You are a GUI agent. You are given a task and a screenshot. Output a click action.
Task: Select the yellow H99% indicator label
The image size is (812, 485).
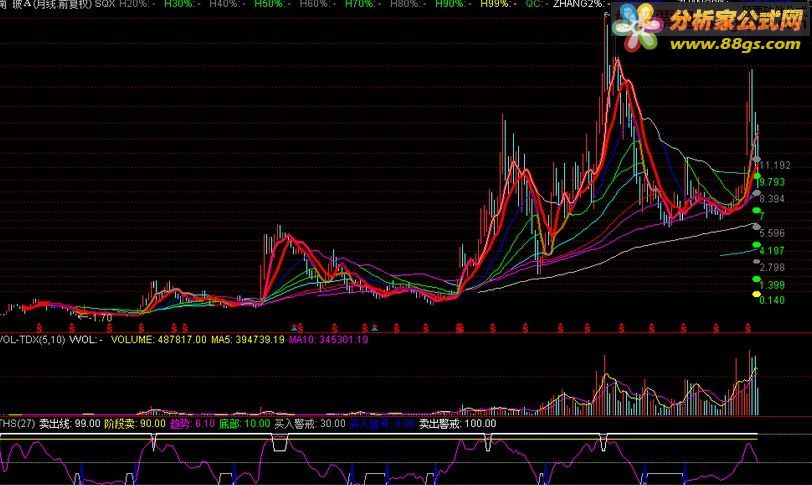(498, 4)
